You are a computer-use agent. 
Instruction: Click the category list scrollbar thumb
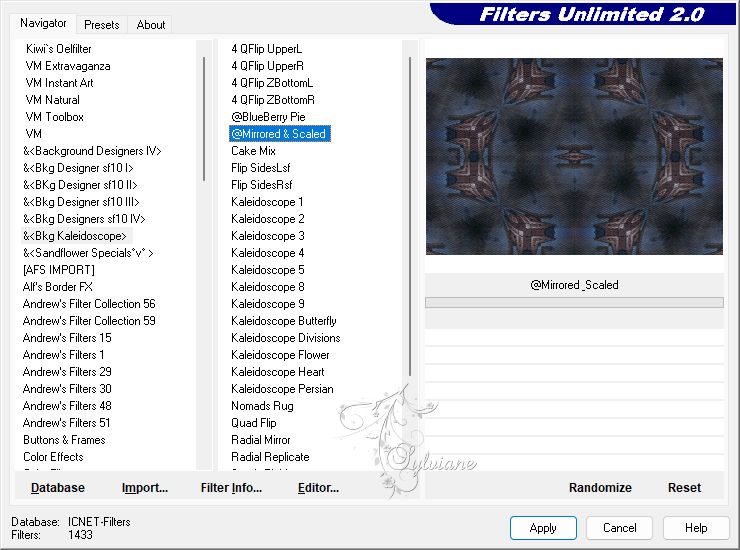coord(204,118)
